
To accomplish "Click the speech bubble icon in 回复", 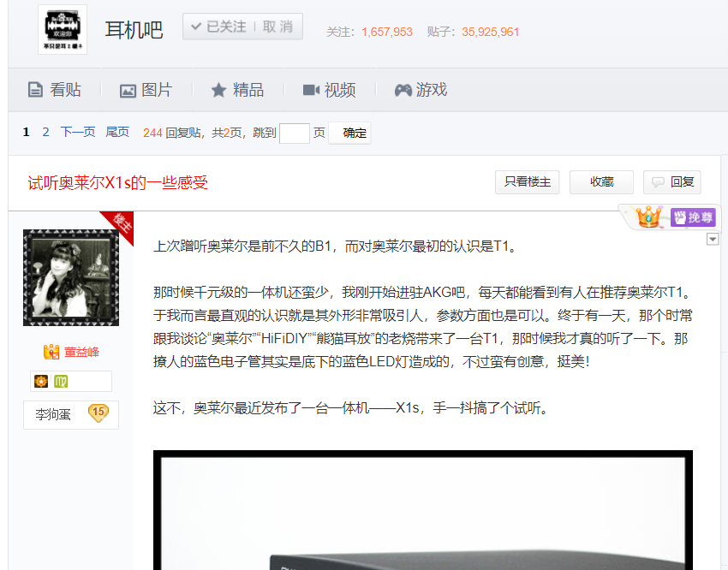I will click(658, 181).
